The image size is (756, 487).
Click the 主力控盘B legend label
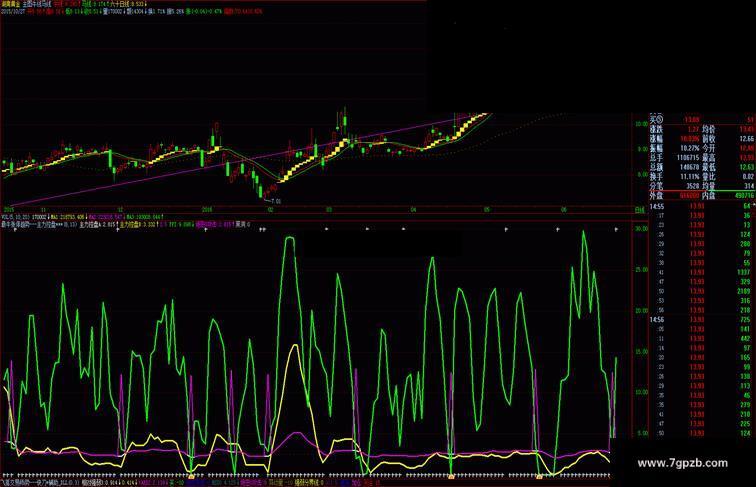[x=131, y=225]
